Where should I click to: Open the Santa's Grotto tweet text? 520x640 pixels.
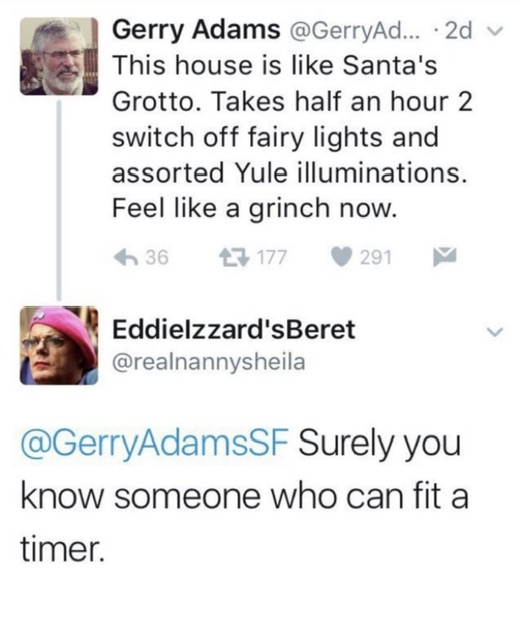coord(291,137)
